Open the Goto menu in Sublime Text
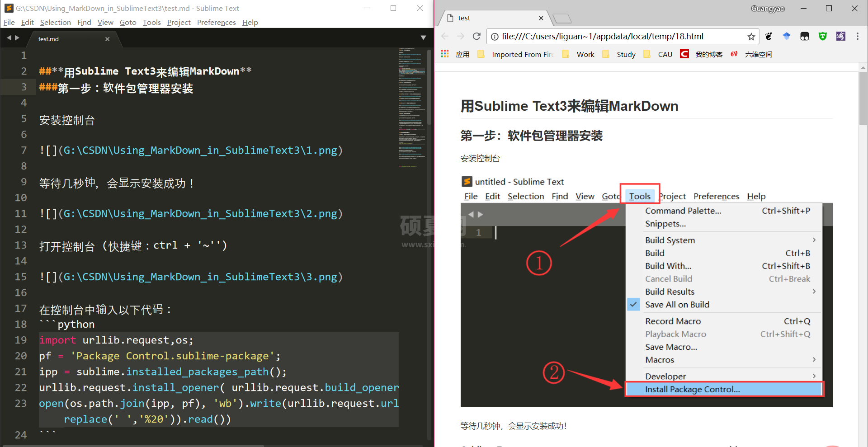 (128, 22)
